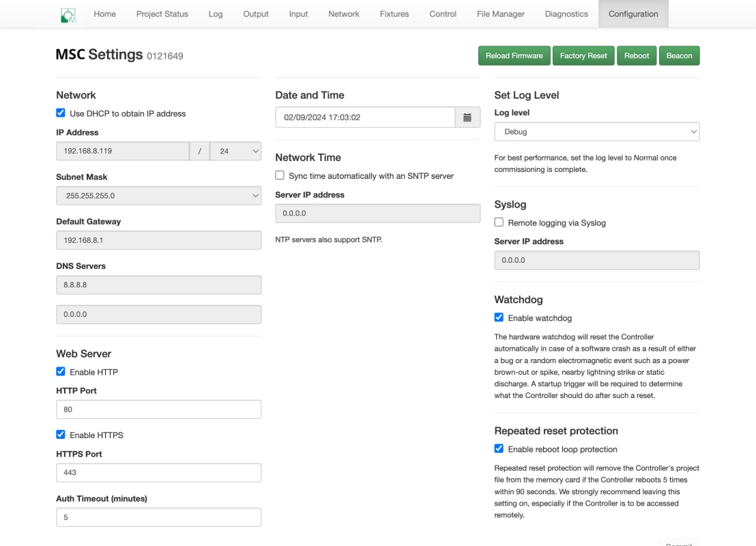This screenshot has width=756, height=546.
Task: Focus the Auth Timeout minutes field
Action: pos(158,517)
